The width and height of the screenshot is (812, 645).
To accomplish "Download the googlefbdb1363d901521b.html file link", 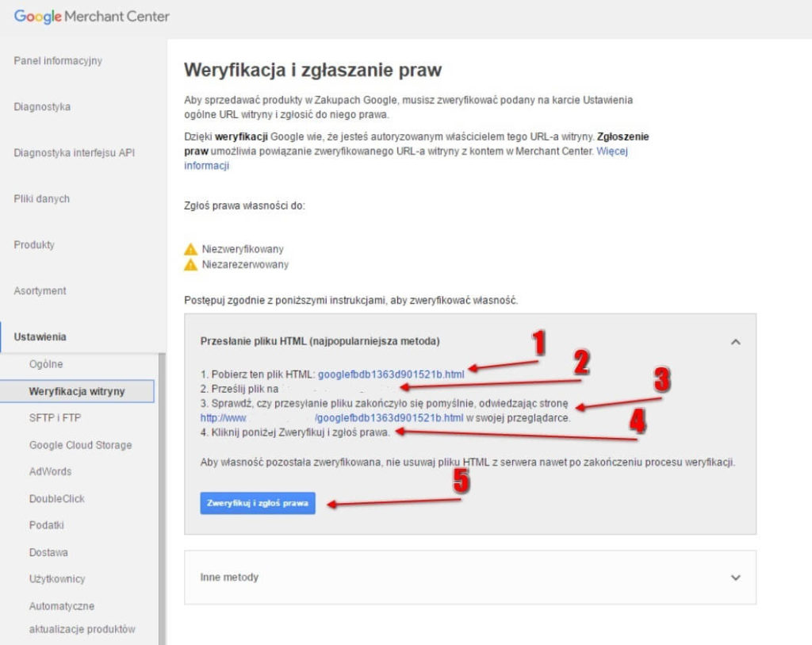I will (x=391, y=374).
